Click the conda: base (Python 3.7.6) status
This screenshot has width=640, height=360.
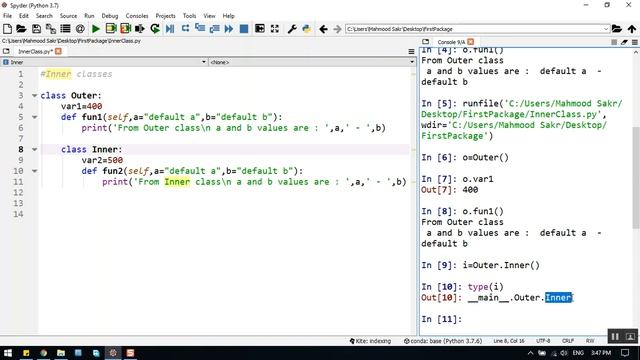[443, 341]
